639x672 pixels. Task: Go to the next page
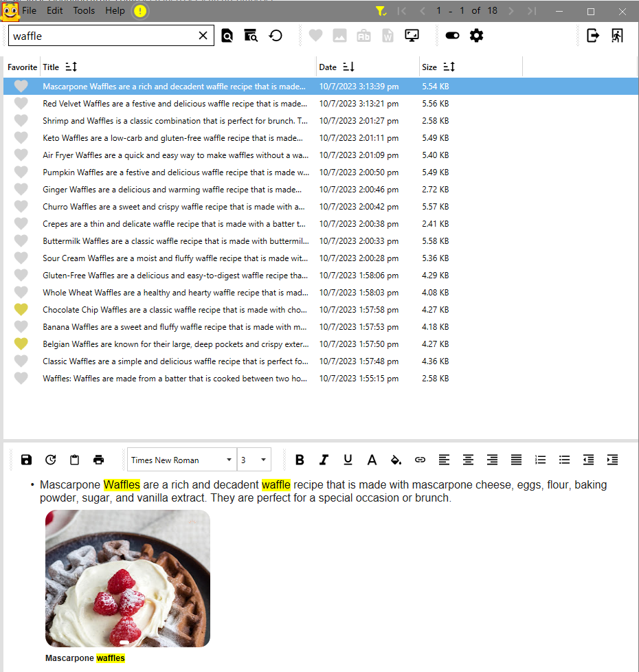(x=511, y=11)
